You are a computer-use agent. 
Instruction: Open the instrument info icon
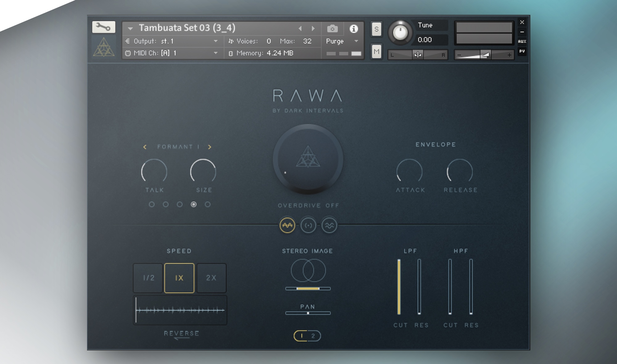coord(354,29)
